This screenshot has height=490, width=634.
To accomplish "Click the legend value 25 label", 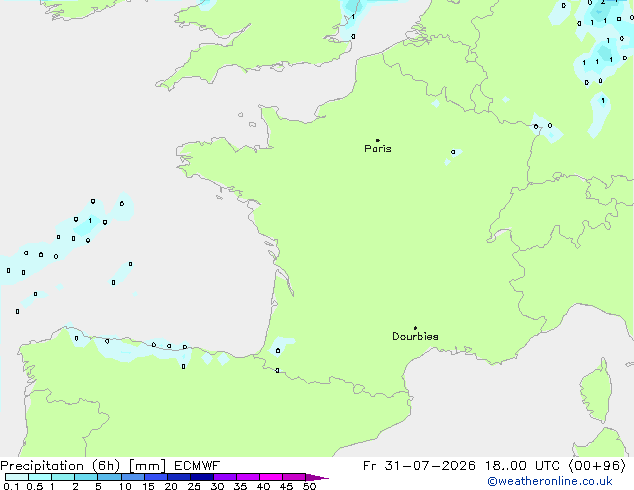I will (x=194, y=486).
